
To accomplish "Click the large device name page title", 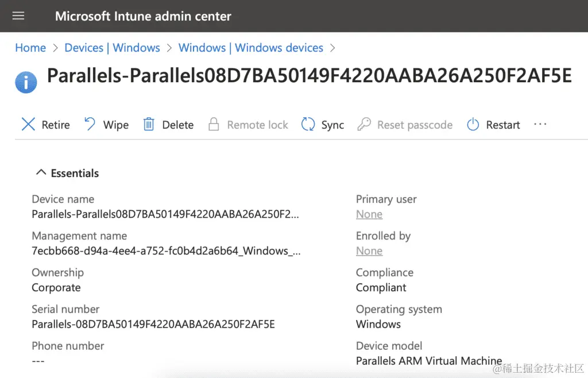I will (x=309, y=75).
